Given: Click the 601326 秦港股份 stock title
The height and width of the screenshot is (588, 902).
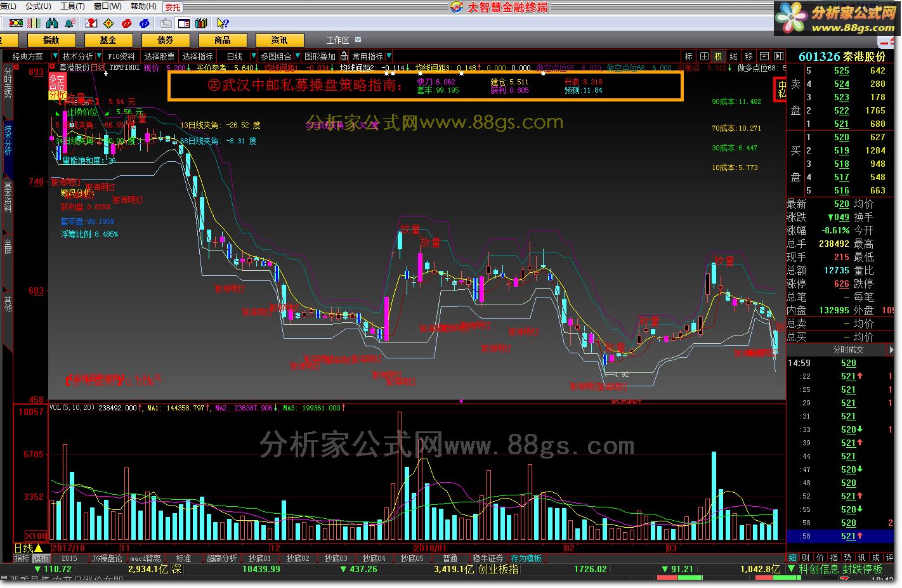Looking at the screenshot, I should pos(842,56).
